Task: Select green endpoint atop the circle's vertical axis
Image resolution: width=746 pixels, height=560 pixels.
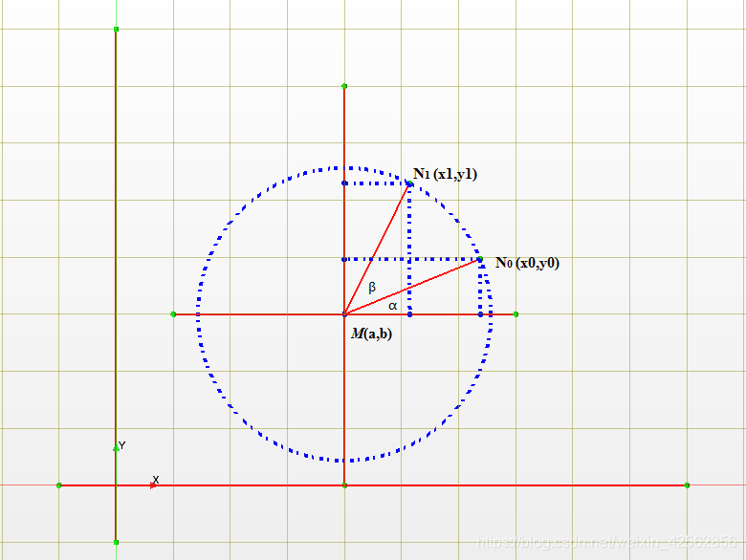Action: pyautogui.click(x=344, y=87)
